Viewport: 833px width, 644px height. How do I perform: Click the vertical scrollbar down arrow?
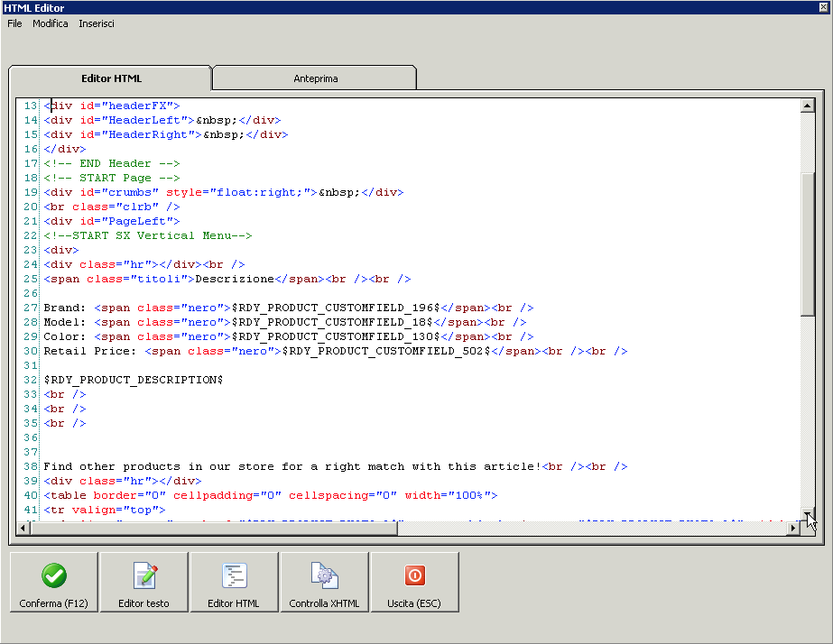coord(808,514)
